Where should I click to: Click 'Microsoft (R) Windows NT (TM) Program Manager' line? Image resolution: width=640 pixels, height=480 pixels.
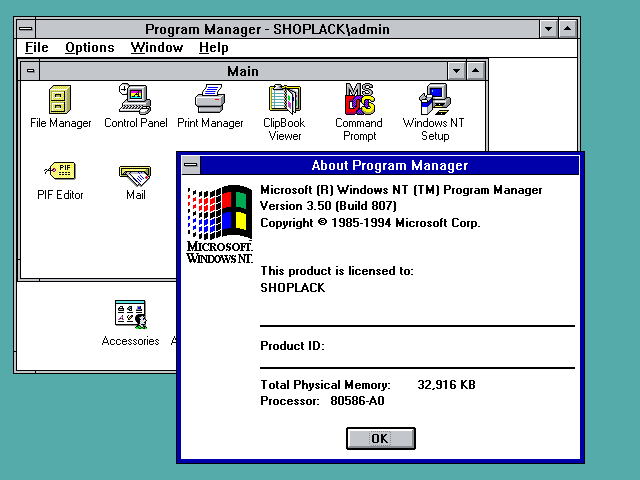[401, 190]
